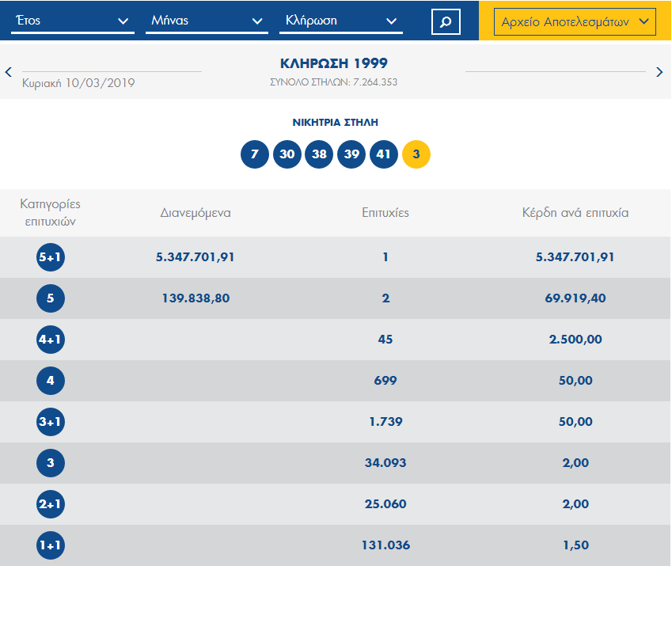The image size is (672, 619).
Task: Go to previous draw with left arrow
Action: tap(9, 72)
